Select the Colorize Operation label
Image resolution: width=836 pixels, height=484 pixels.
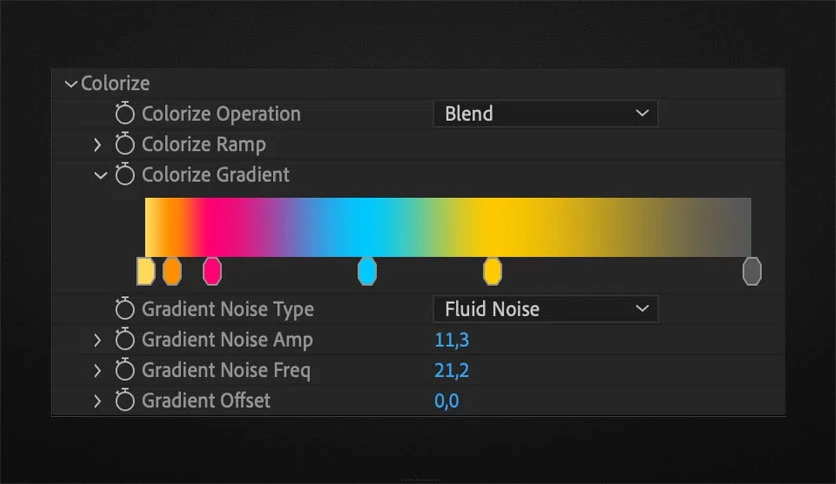tap(221, 114)
